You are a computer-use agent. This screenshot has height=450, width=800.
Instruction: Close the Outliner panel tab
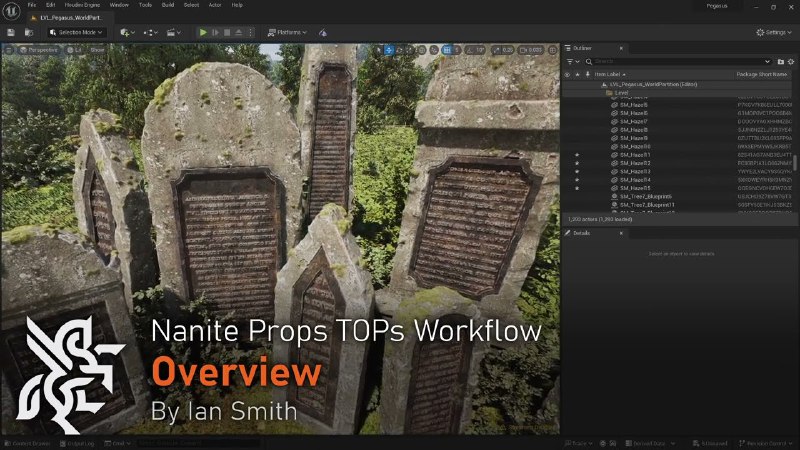(x=621, y=48)
